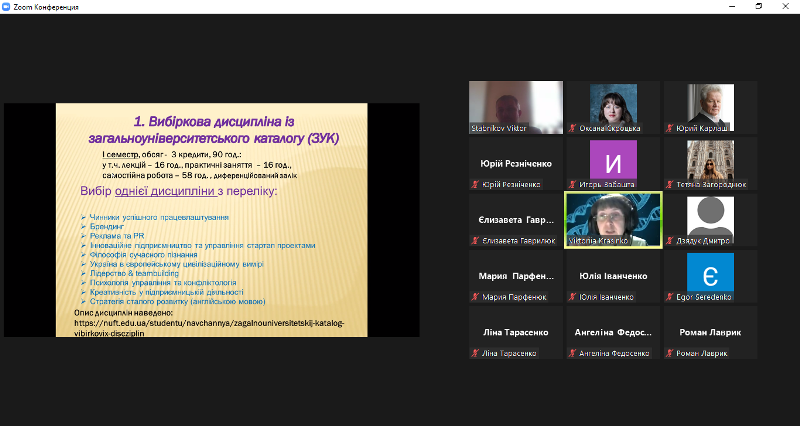
Task: Click 'Реклама та PR' list item
Action: click(x=117, y=236)
